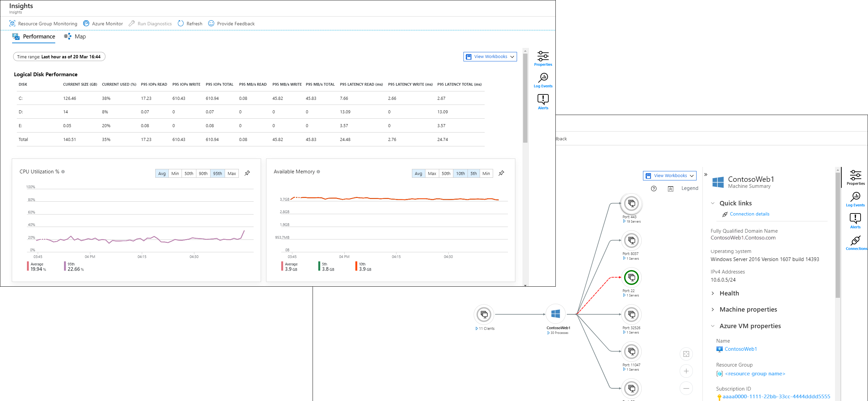Open the Connection details link
The image size is (868, 401).
point(749,214)
